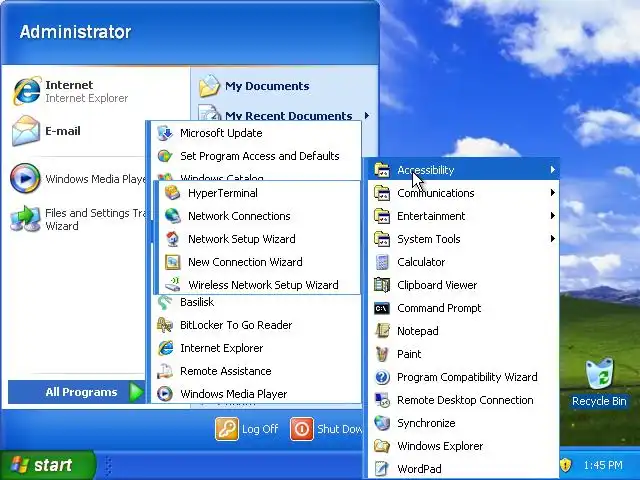
Task: Open the Command Prompt icon
Action: [382, 308]
